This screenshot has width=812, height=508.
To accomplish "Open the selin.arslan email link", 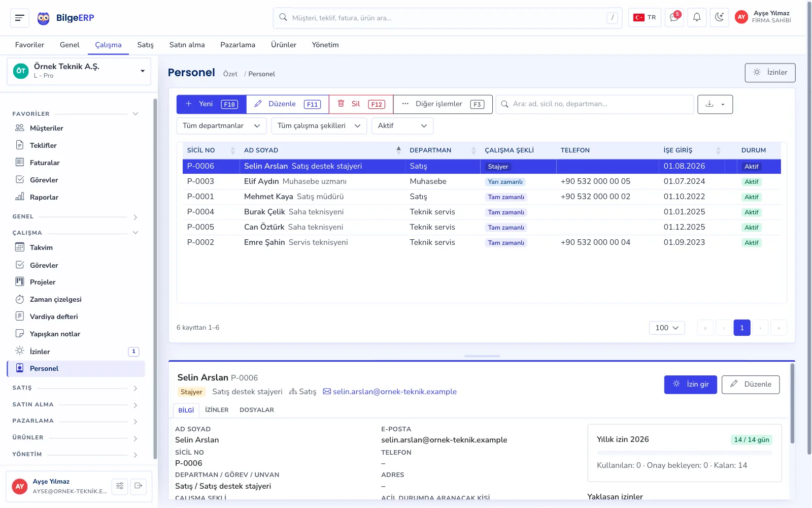I will pyautogui.click(x=390, y=392).
